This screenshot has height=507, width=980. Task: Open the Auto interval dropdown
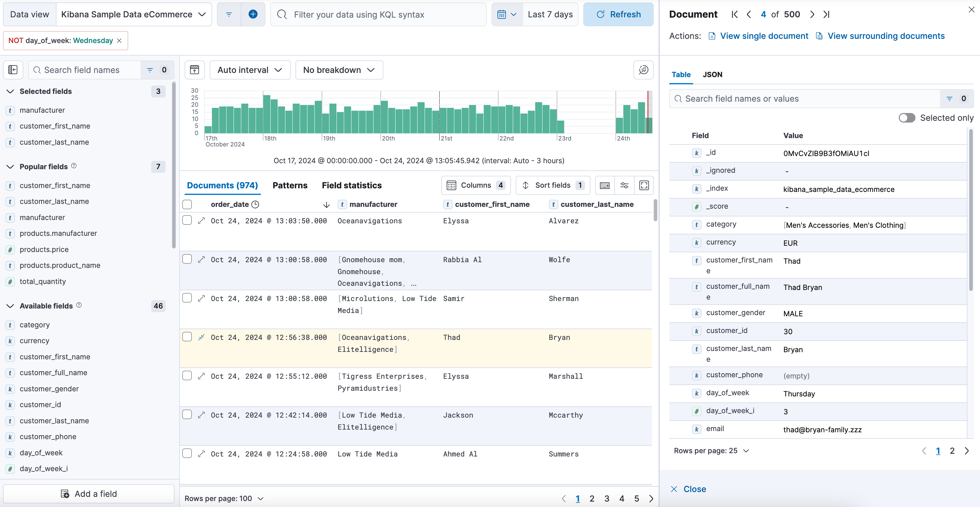[x=249, y=70]
